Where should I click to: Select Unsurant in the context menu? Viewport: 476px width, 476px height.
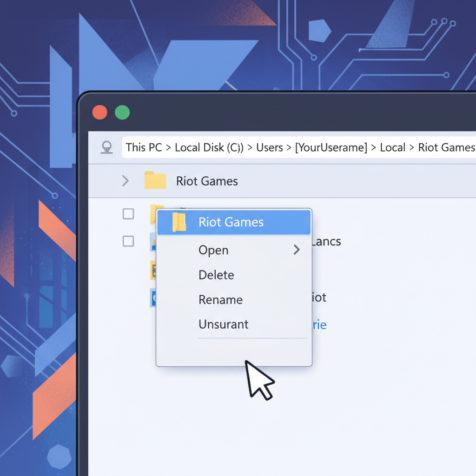(223, 324)
